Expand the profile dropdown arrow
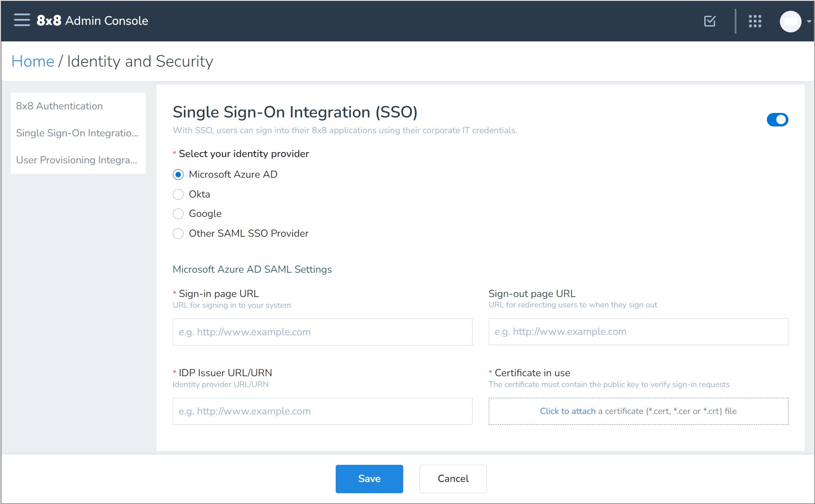Screen dimensions: 815x504 click(x=809, y=21)
